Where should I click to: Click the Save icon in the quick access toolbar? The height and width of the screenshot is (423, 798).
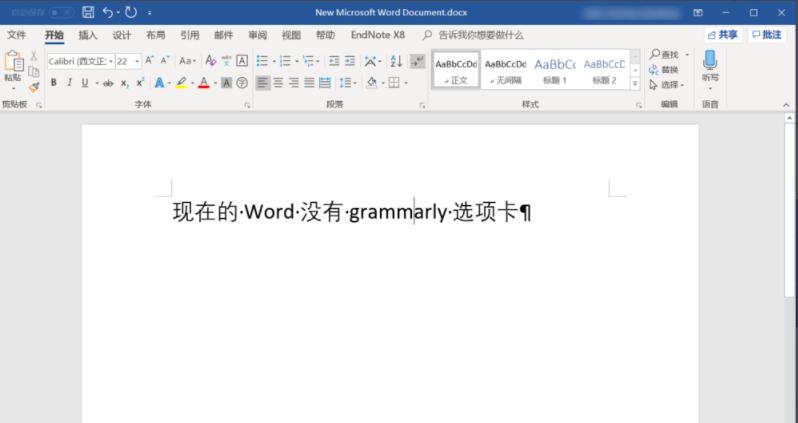[88, 12]
